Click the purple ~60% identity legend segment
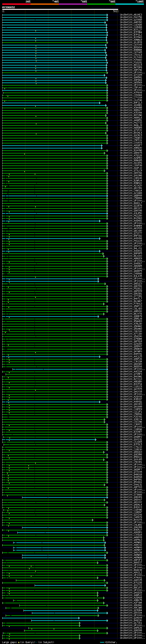Viewport: 146px width, 644px height. pos(73,4)
